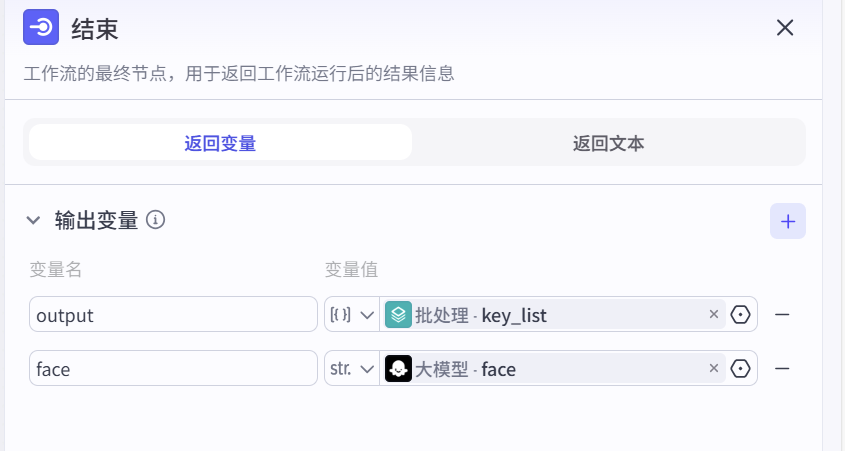Switch to the 返回文本 tab
This screenshot has height=451, width=845.
click(x=608, y=143)
